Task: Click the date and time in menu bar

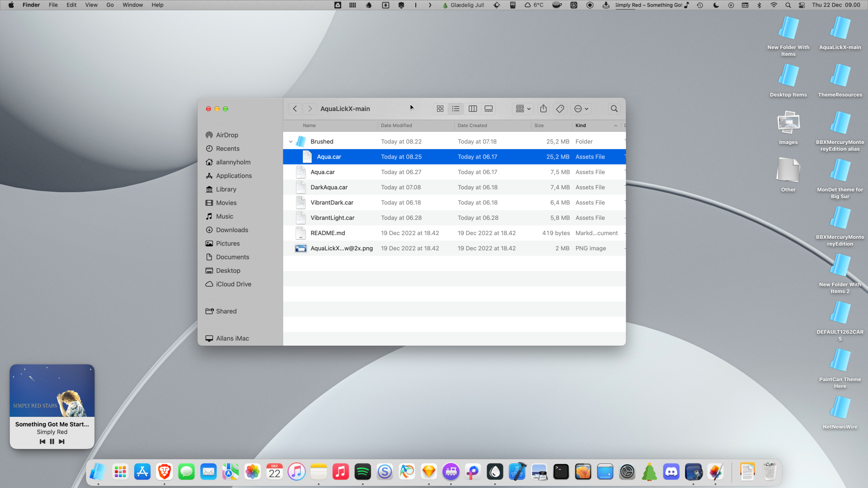Action: pos(836,5)
